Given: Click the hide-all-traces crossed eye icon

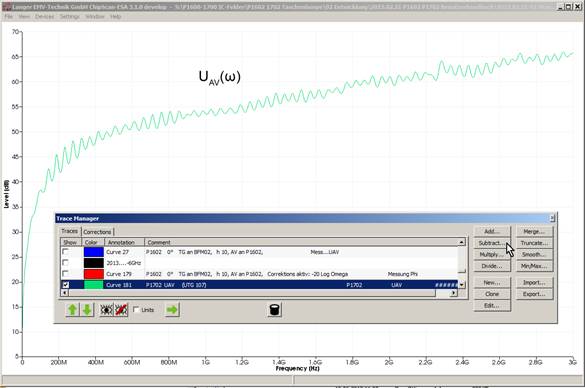Looking at the screenshot, I should (121, 310).
